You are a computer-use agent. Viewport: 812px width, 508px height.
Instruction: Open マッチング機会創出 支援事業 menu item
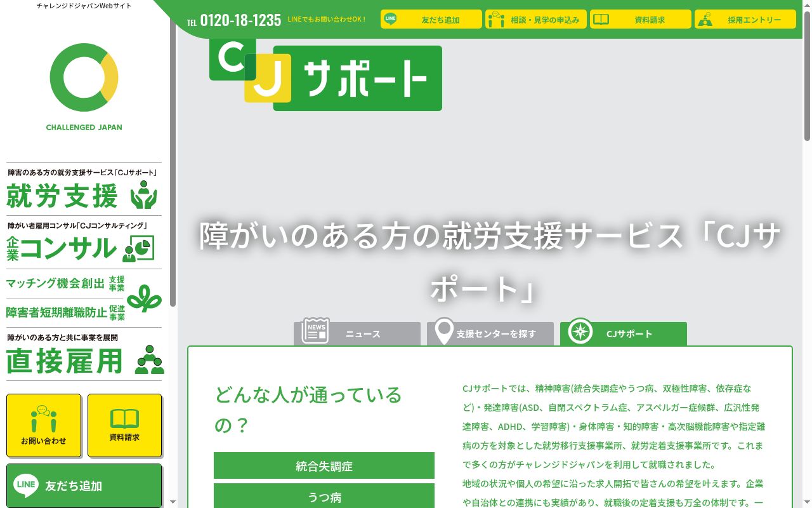point(66,283)
